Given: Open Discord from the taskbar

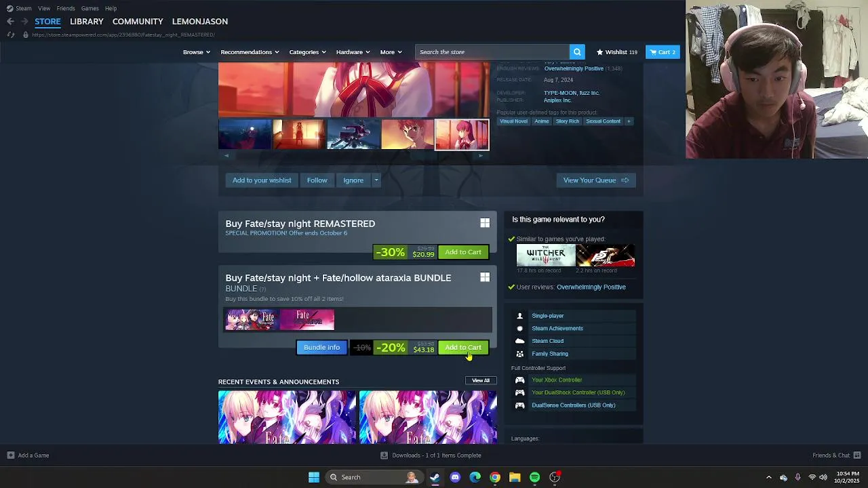Looking at the screenshot, I should [x=455, y=477].
